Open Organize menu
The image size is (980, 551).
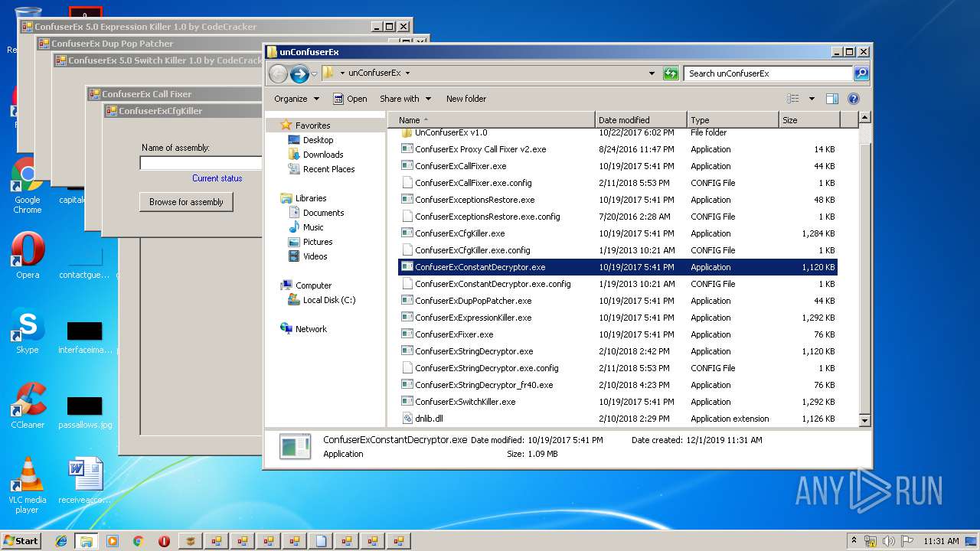coord(296,99)
